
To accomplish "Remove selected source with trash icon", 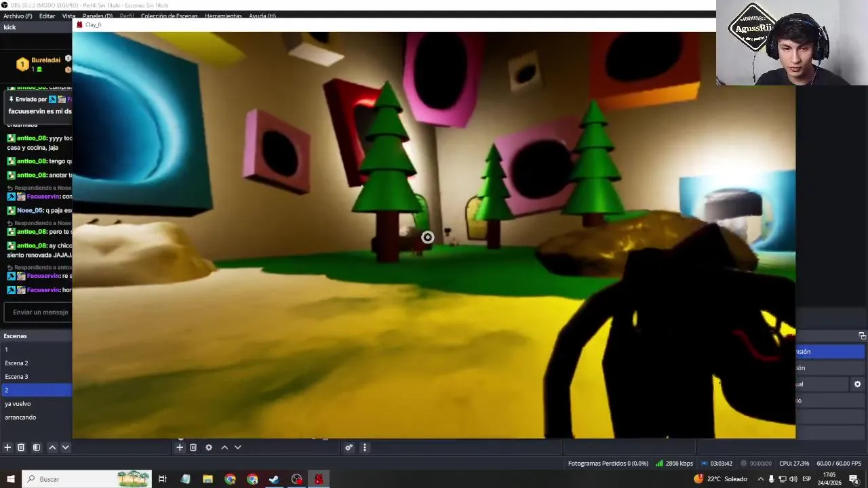I will pos(193,447).
